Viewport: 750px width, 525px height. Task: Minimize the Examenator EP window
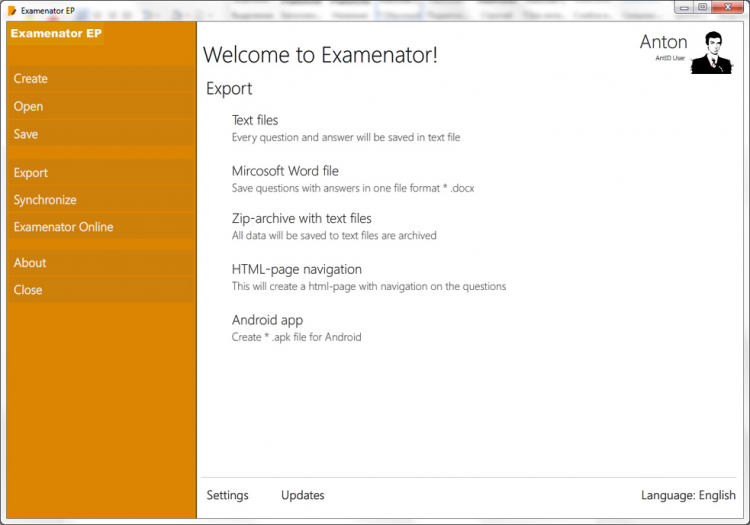684,7
